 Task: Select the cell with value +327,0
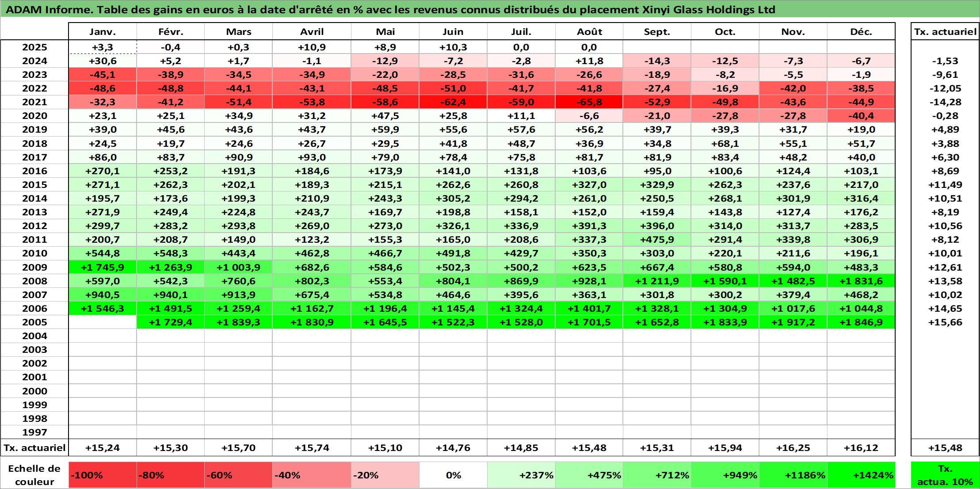589,185
